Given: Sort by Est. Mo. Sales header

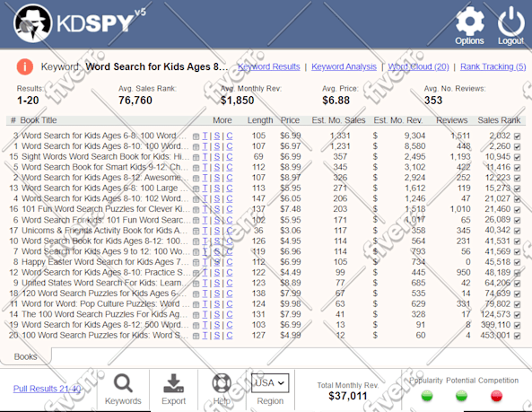Looking at the screenshot, I should [x=338, y=120].
